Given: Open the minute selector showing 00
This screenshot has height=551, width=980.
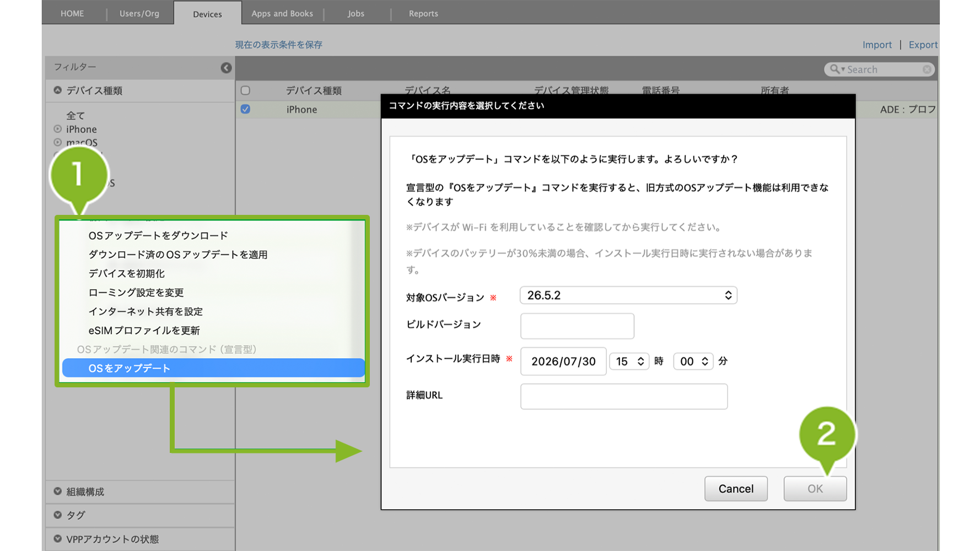Looking at the screenshot, I should point(693,361).
